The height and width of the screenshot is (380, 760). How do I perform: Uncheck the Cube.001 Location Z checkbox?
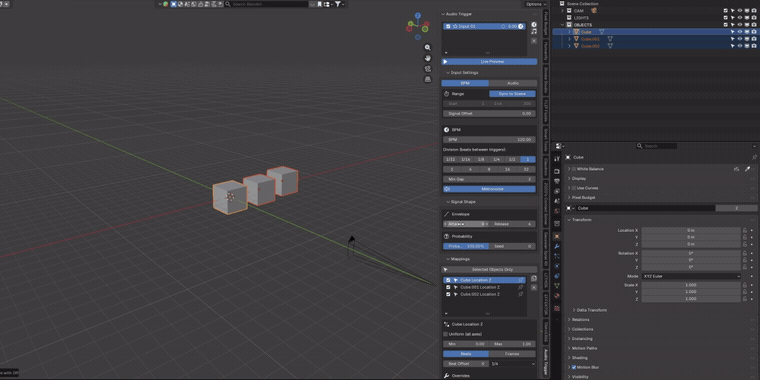coord(448,287)
